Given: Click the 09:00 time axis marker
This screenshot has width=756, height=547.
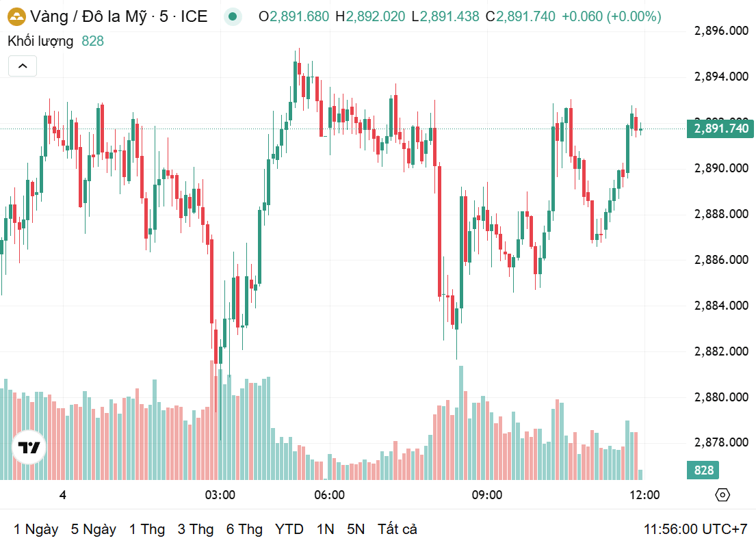Looking at the screenshot, I should point(487,495).
